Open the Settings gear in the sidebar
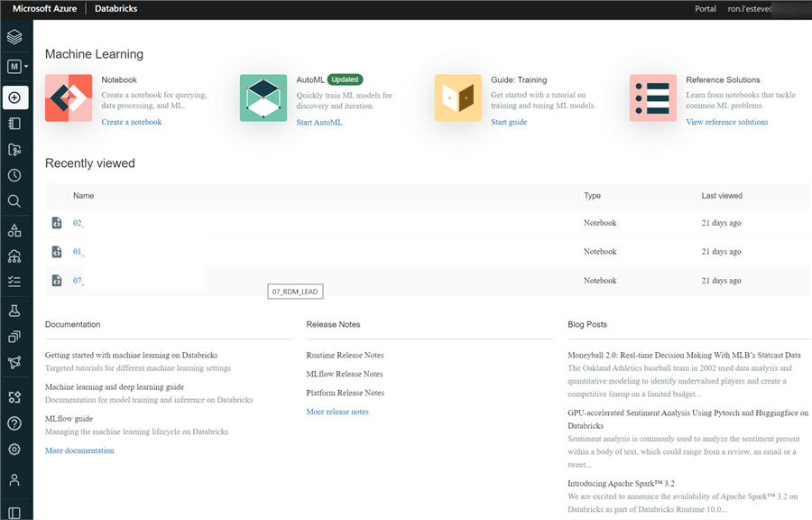 (14, 449)
